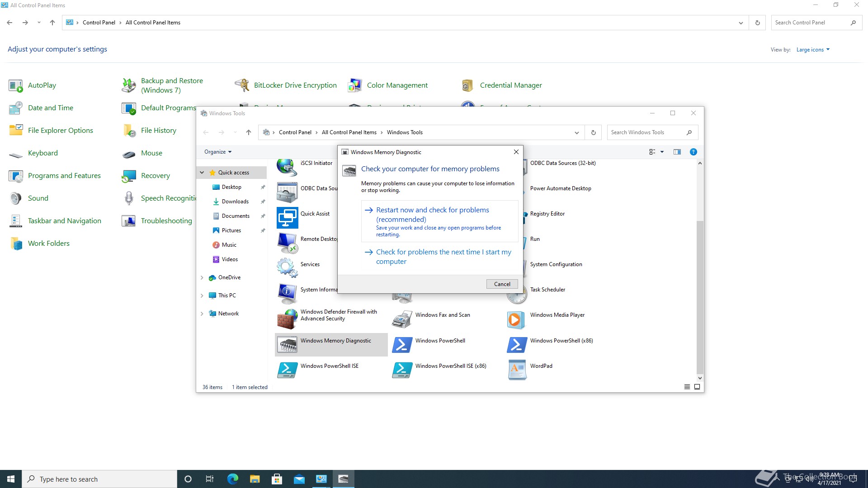This screenshot has width=868, height=488.
Task: Toggle the preview pane button
Action: pyautogui.click(x=677, y=152)
